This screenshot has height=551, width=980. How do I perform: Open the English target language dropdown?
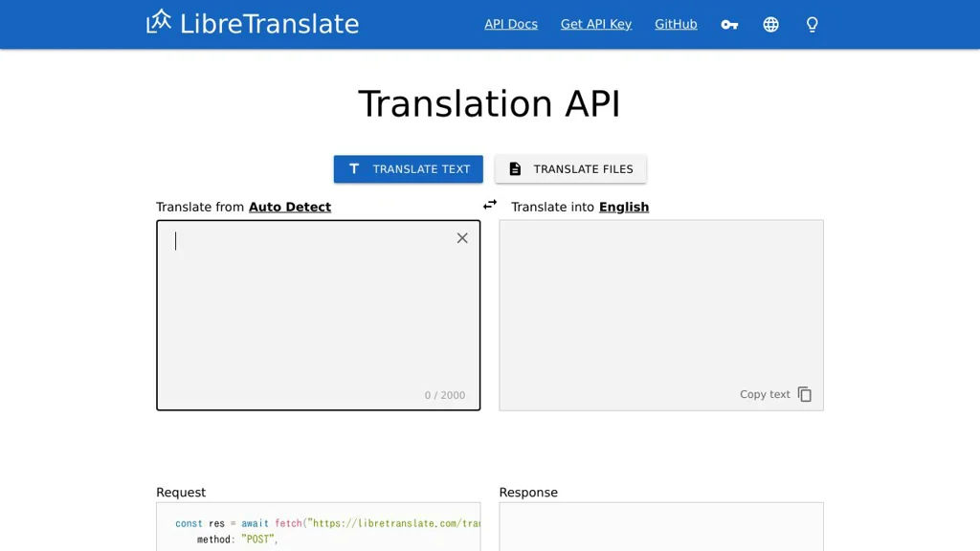[x=624, y=207]
